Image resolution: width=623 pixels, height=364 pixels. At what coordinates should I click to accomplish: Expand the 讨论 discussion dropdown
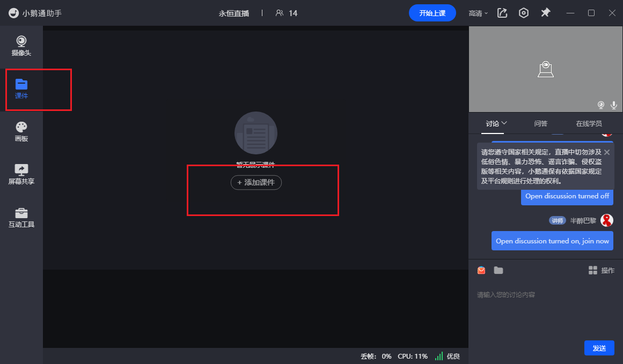(496, 123)
